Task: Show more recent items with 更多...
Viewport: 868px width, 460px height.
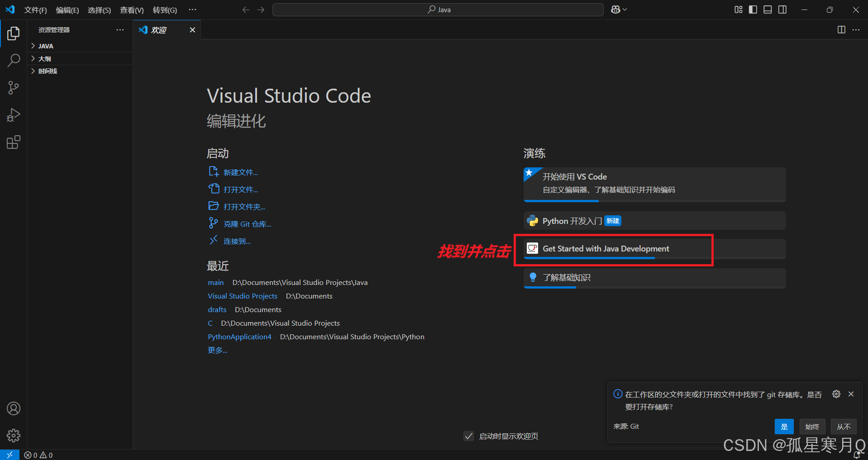Action: pyautogui.click(x=217, y=350)
